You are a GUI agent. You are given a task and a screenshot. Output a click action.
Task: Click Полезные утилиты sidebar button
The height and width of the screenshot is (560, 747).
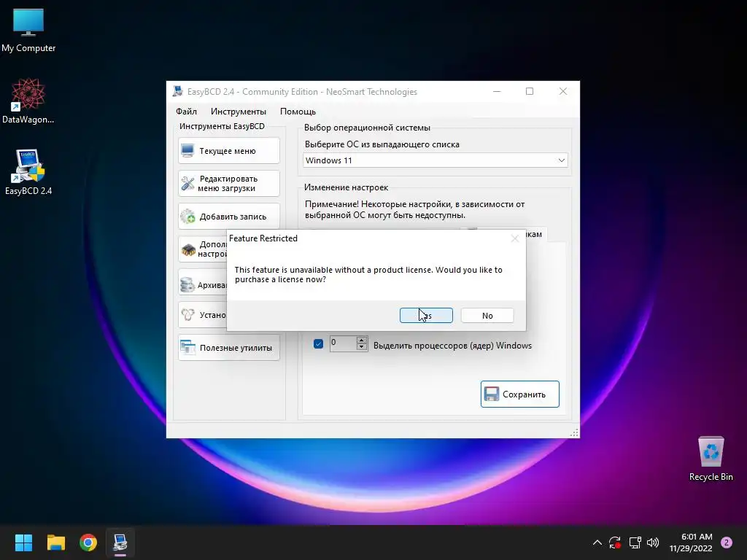[228, 348]
